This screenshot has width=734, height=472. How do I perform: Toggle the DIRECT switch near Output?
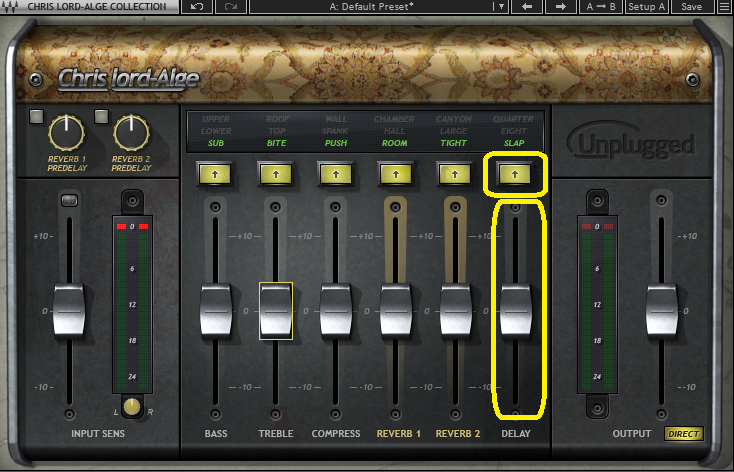tap(684, 434)
